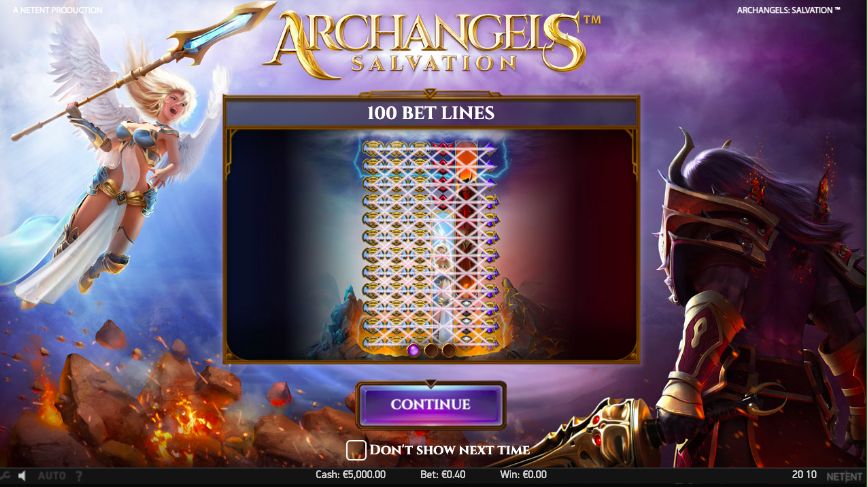Click the purple CONTINUE button
The height and width of the screenshot is (487, 867).
[x=431, y=405]
